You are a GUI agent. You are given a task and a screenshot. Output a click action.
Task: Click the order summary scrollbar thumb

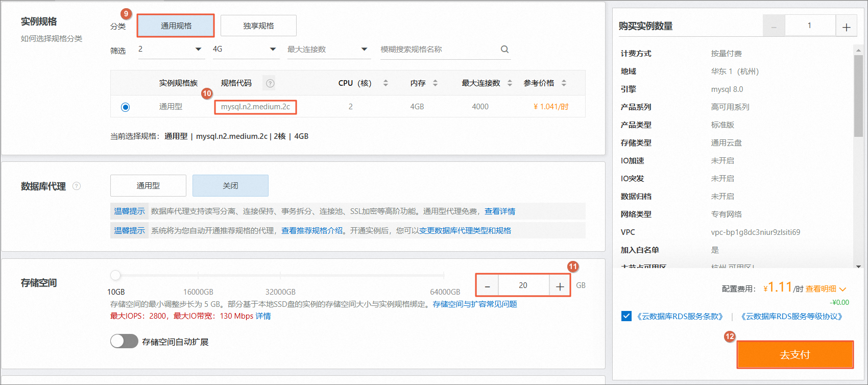point(858,96)
